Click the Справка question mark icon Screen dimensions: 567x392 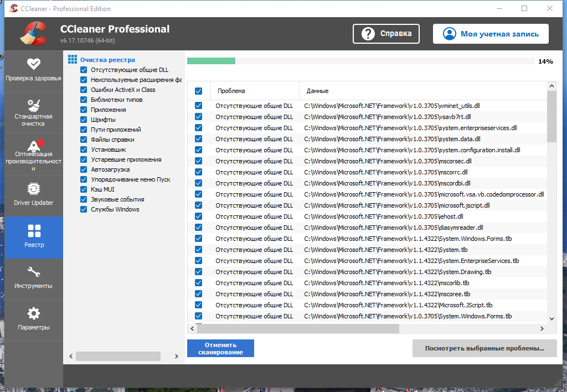point(368,34)
